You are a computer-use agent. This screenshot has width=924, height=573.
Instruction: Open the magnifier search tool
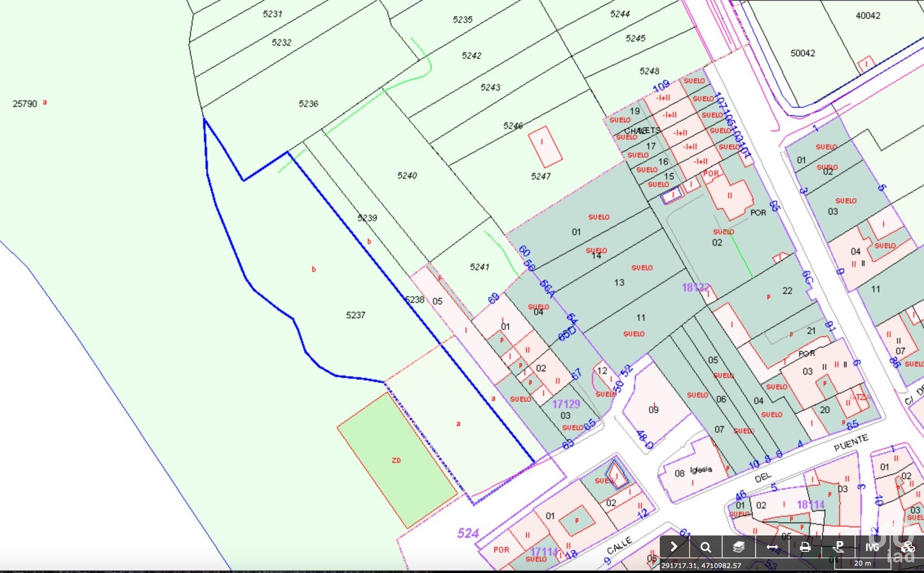pyautogui.click(x=706, y=547)
